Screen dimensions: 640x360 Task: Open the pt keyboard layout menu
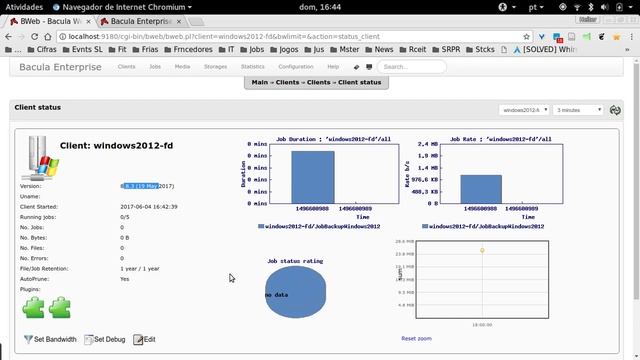point(536,7)
